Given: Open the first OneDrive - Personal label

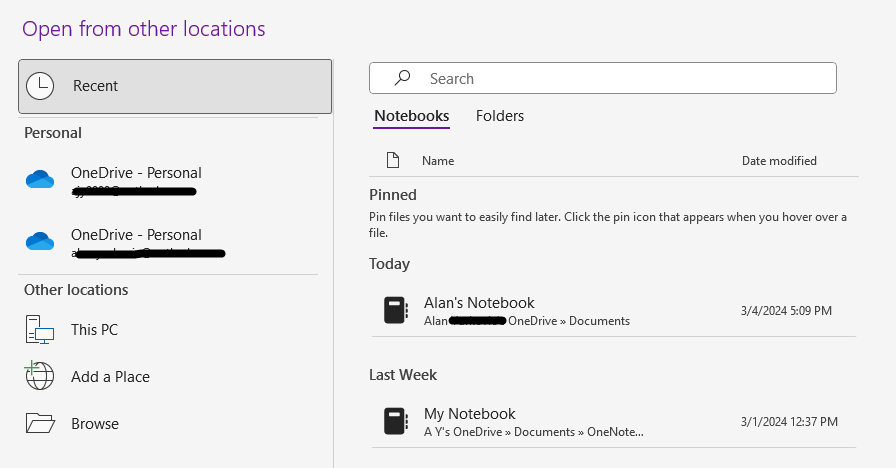Looking at the screenshot, I should coord(136,173).
